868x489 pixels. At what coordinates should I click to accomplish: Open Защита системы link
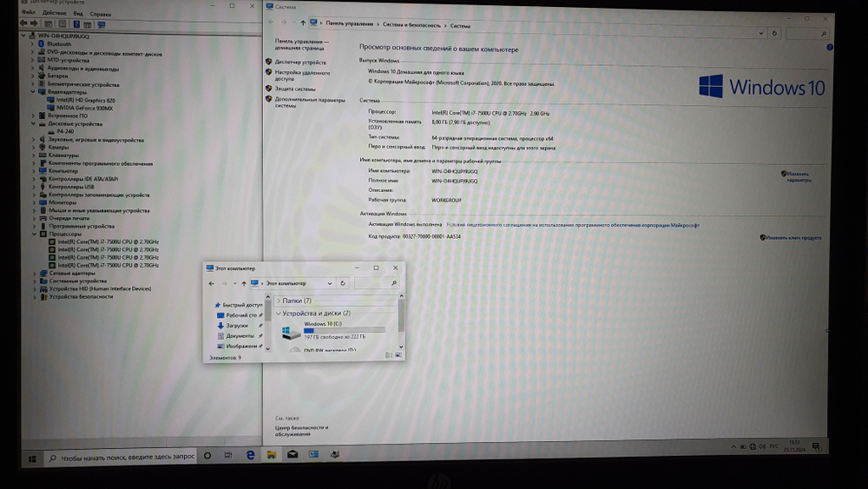[x=295, y=89]
